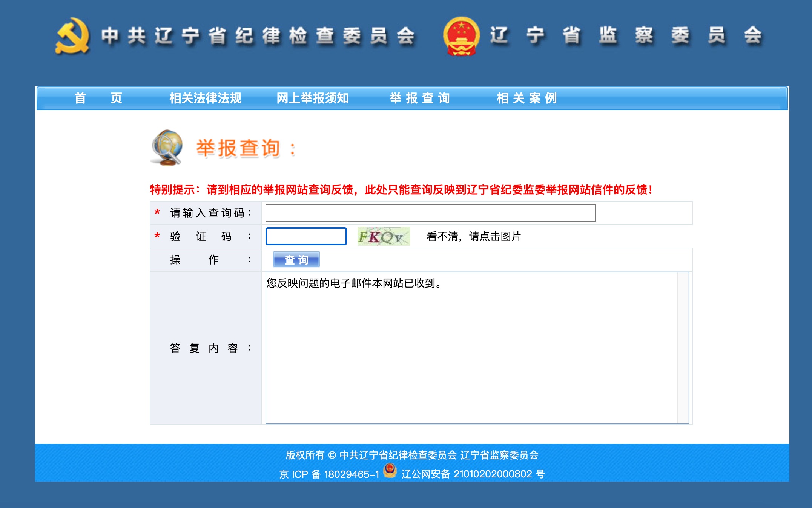Image resolution: width=812 pixels, height=508 pixels.
Task: Refresh the FKQV captcha image
Action: pyautogui.click(x=384, y=236)
